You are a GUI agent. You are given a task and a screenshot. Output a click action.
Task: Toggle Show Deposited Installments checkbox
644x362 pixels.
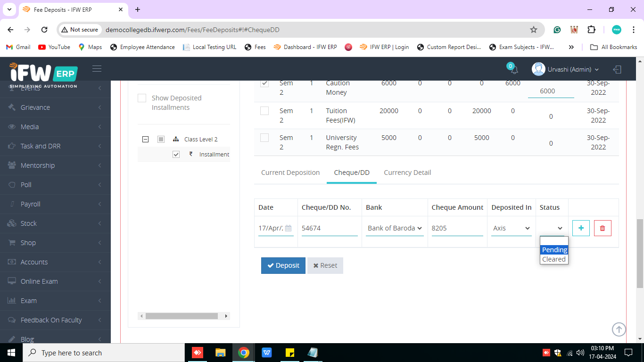tap(142, 98)
